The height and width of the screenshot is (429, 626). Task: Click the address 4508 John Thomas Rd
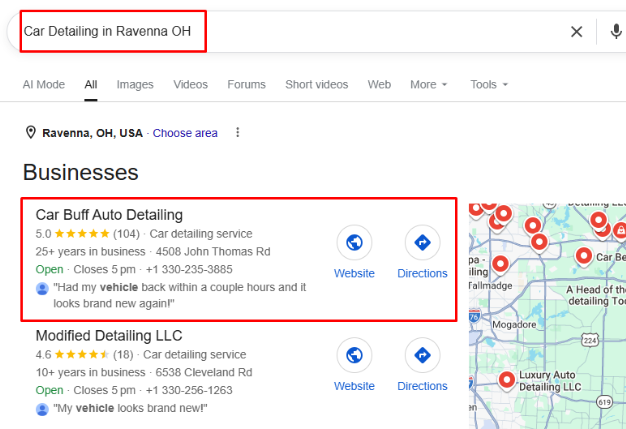213,252
